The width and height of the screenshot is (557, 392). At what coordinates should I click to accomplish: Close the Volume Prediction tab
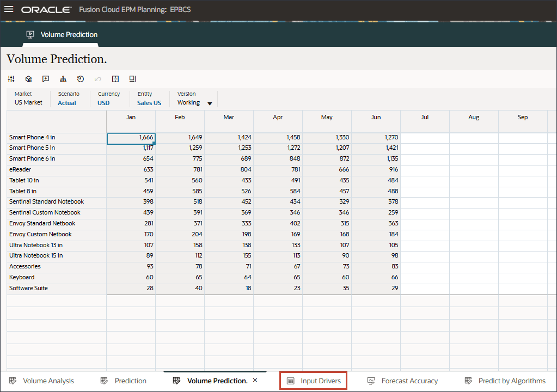(x=255, y=380)
